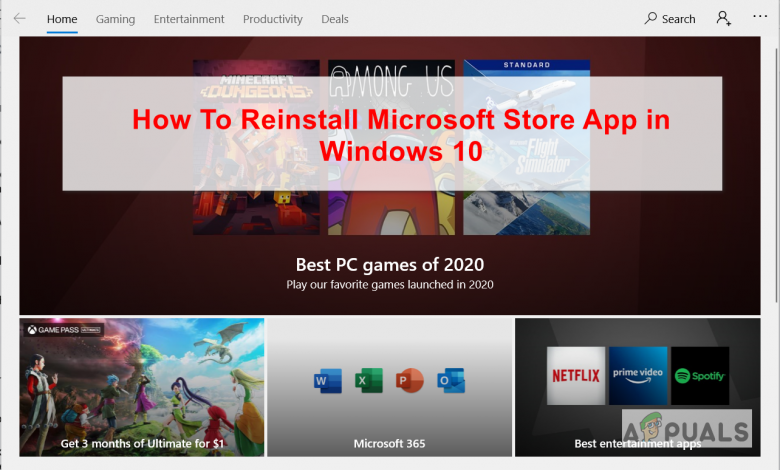Click the Prime Video logo tile
The width and height of the screenshot is (780, 470).
[638, 376]
